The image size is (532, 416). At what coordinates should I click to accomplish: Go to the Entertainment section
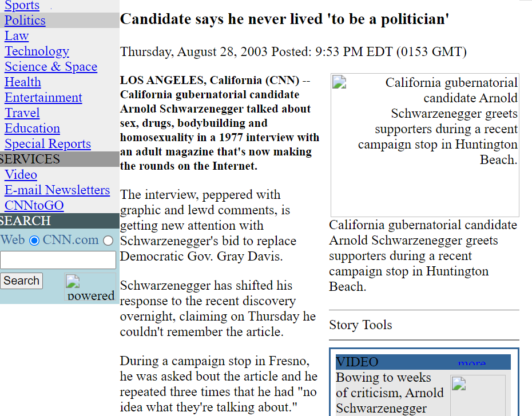tap(43, 97)
